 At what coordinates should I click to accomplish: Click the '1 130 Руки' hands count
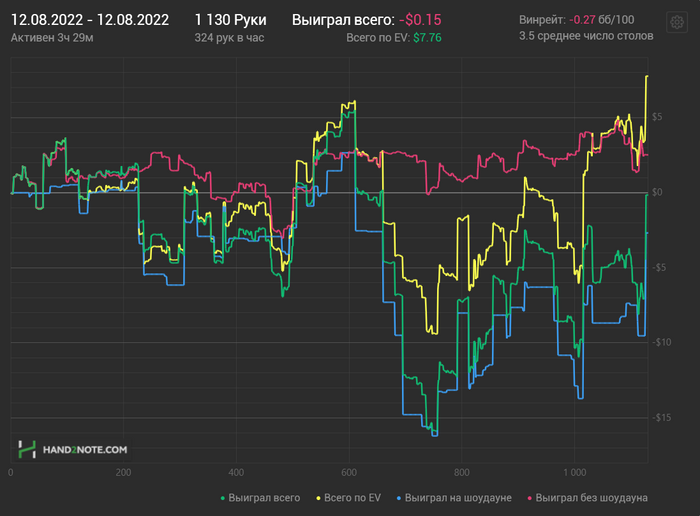230,20
